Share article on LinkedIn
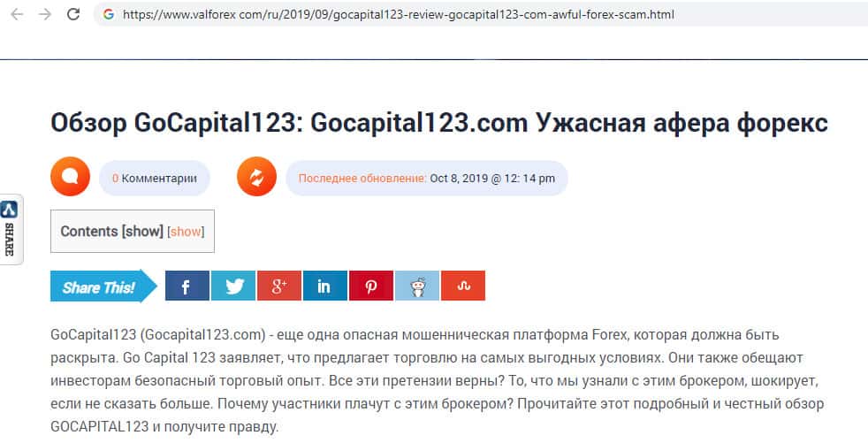 point(325,286)
